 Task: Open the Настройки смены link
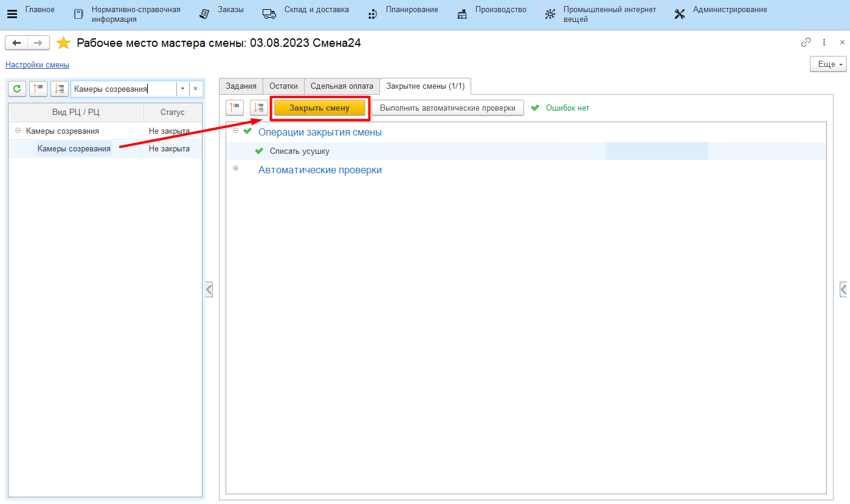pos(37,64)
